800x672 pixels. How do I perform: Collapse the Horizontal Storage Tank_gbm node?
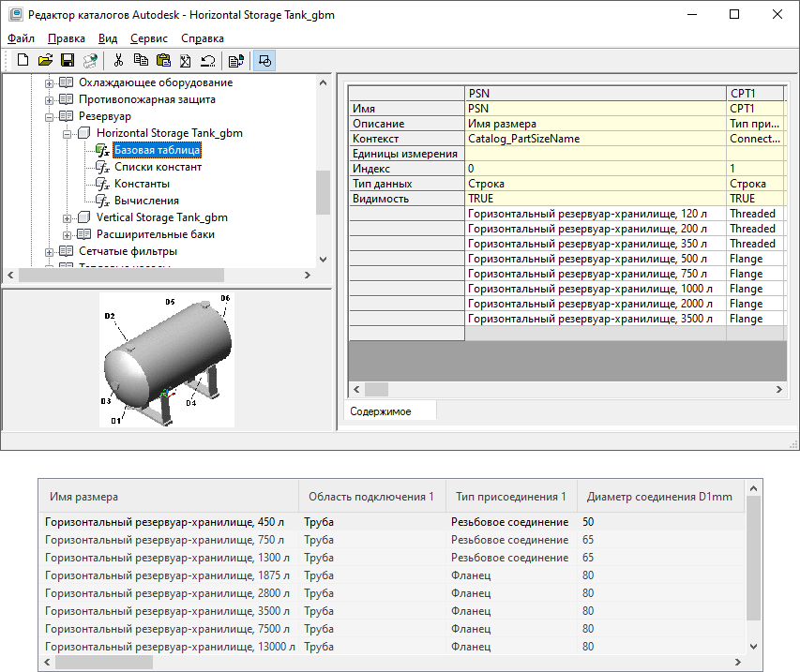pos(67,134)
